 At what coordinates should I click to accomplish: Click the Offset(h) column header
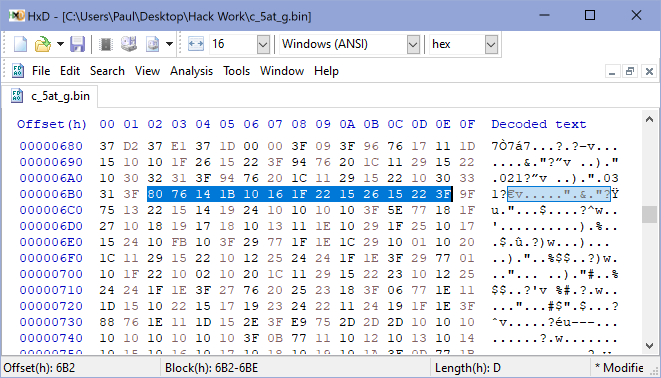click(x=52, y=124)
